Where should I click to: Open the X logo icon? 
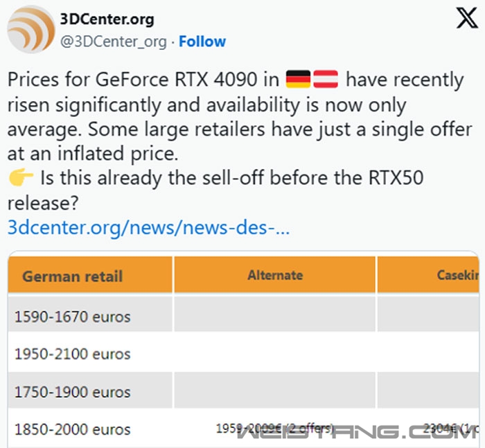point(467,18)
